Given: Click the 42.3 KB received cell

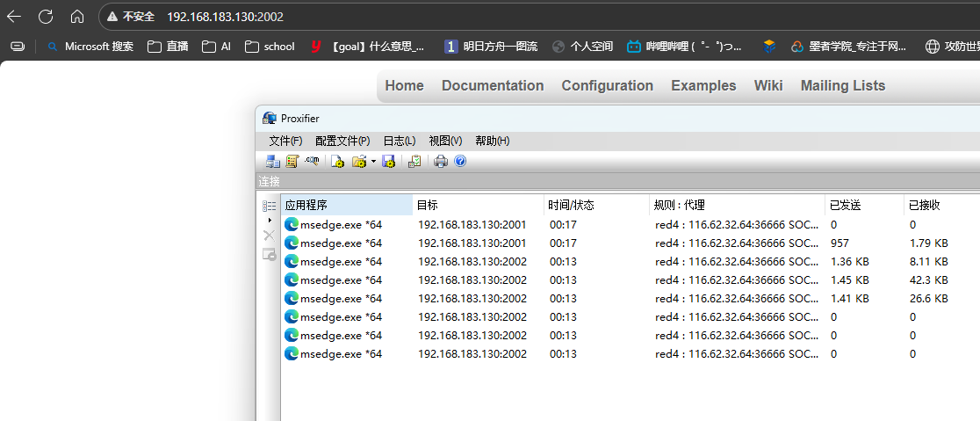Looking at the screenshot, I should [x=929, y=279].
